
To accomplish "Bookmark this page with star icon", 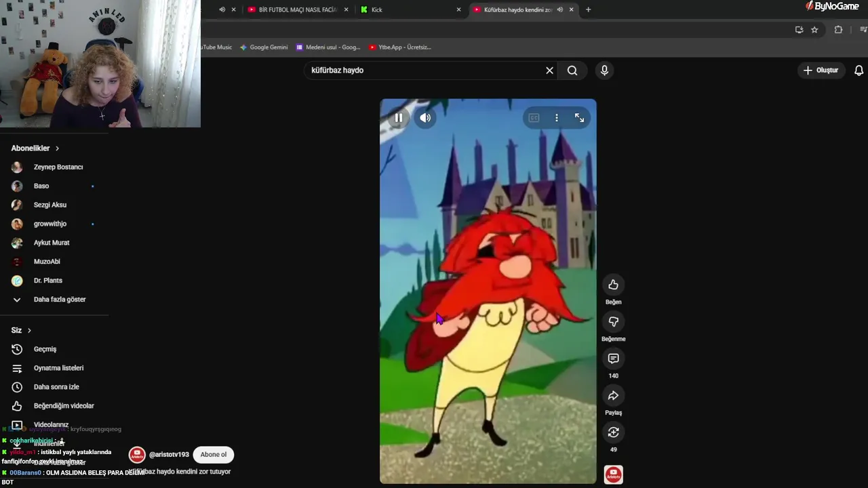I will click(x=814, y=30).
